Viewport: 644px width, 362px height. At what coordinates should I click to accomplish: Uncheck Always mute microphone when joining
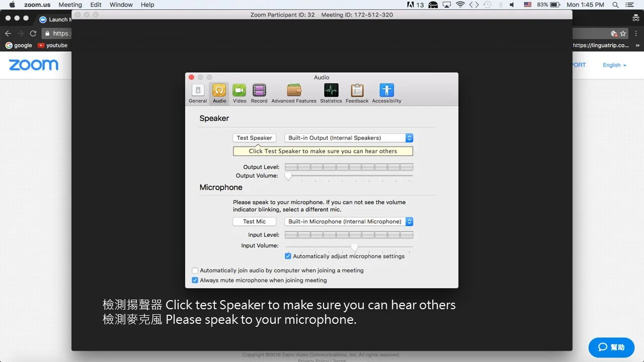coord(195,281)
